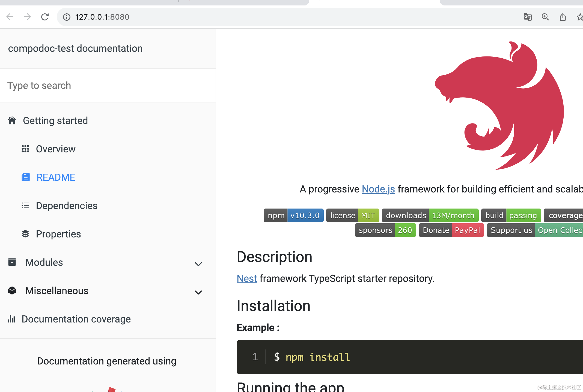Open the Nest link in Description
Screen dimensions: 583x392
(x=247, y=278)
